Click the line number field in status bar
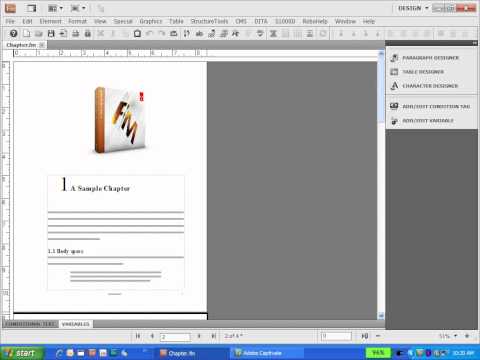 [x=336, y=336]
